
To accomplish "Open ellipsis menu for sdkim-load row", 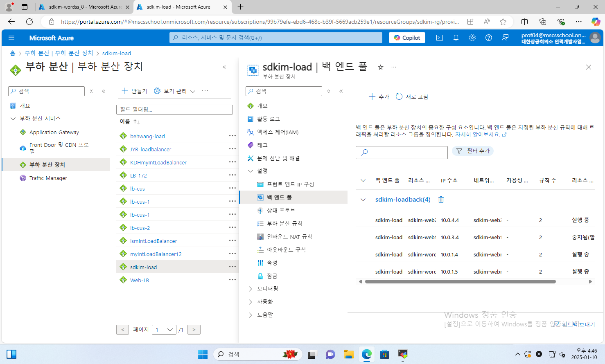I will [233, 267].
